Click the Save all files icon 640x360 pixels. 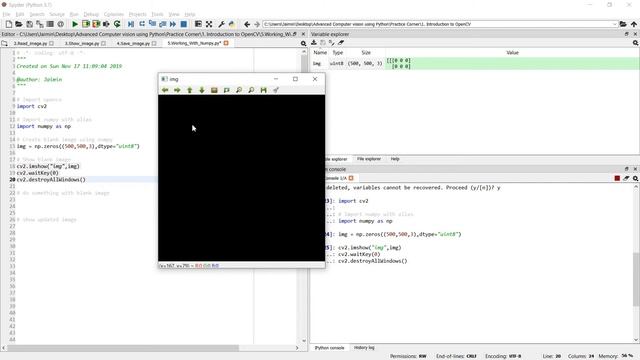click(x=40, y=24)
